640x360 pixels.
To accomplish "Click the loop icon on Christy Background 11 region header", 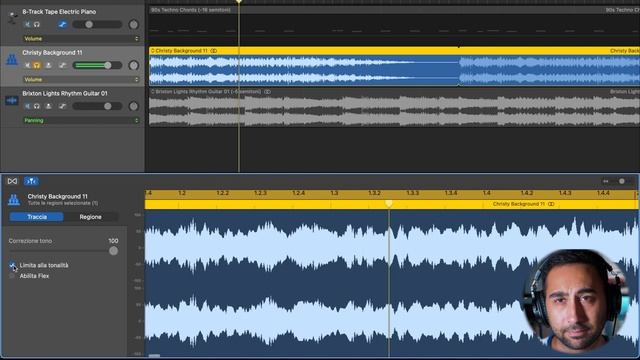I will (213, 51).
